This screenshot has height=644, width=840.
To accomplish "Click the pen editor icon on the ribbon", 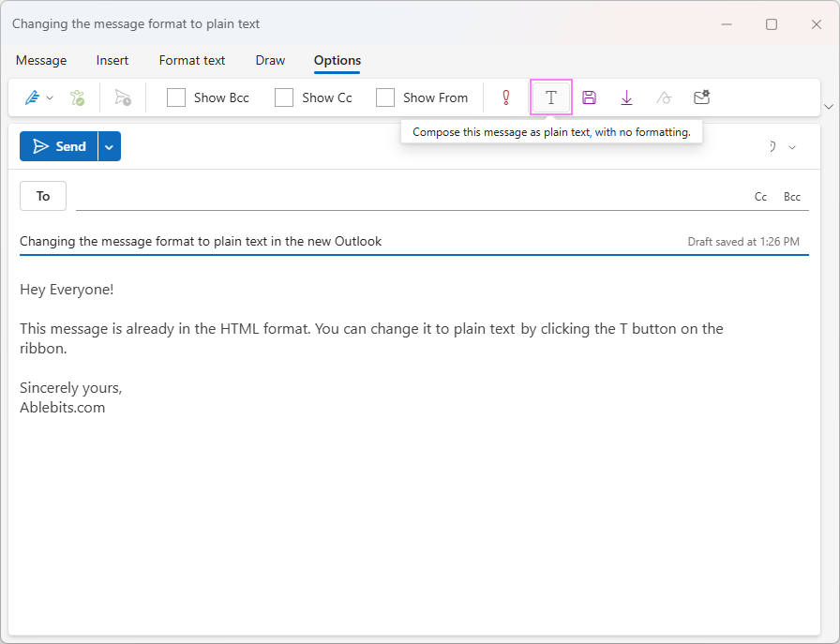I will [31, 97].
